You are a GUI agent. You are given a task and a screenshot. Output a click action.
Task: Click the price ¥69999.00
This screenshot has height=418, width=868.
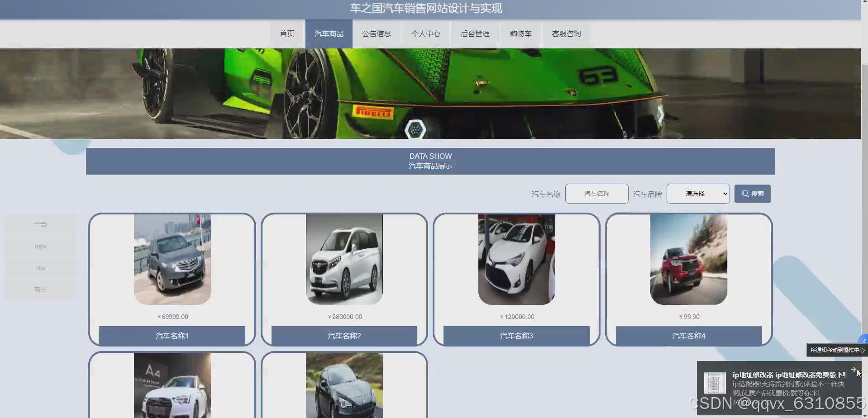[x=172, y=317]
